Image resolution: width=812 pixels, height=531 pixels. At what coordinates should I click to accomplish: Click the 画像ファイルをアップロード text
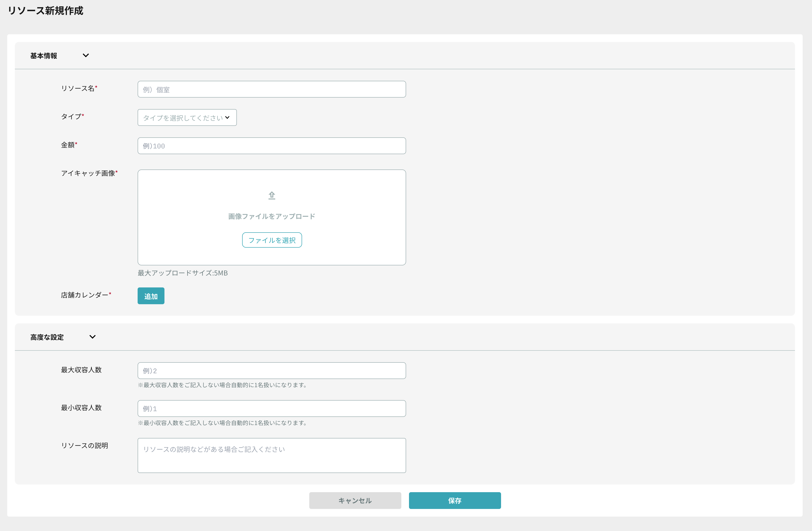tap(272, 216)
